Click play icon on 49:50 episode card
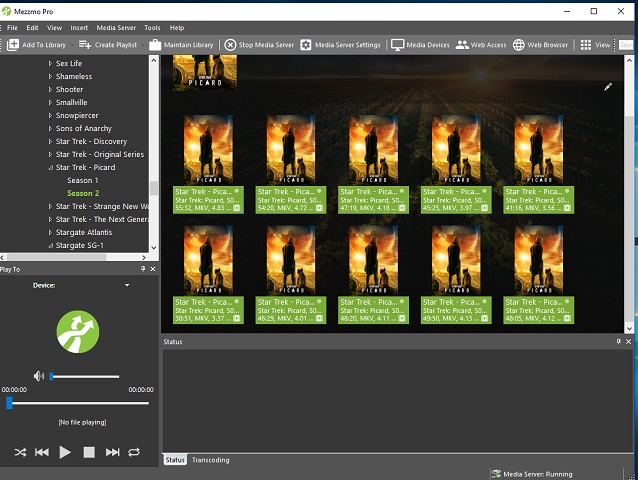638x480 pixels. coord(484,319)
